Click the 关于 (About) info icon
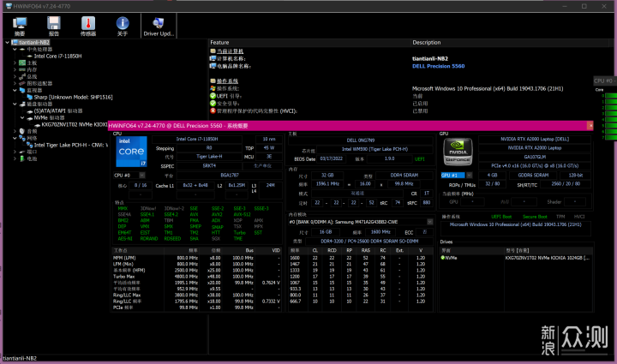The width and height of the screenshot is (617, 364). coord(122,25)
